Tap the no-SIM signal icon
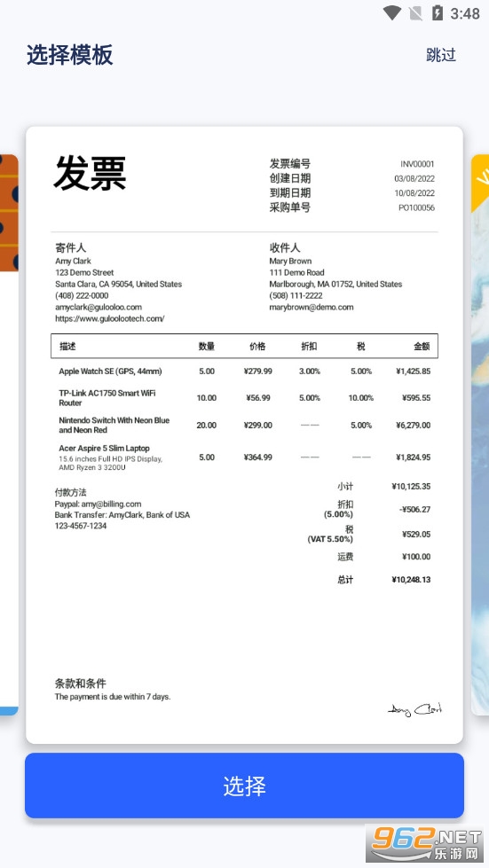 (415, 12)
